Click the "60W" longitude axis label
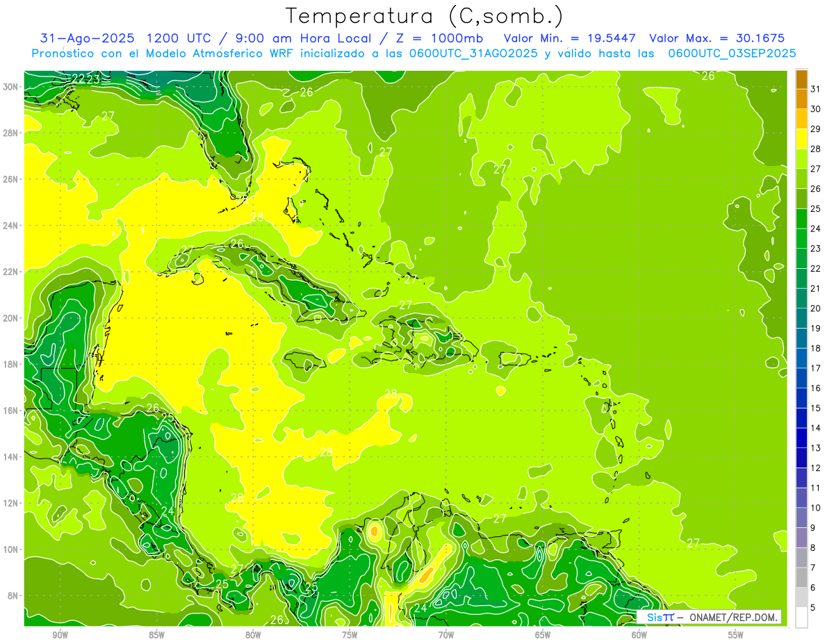 (x=639, y=635)
